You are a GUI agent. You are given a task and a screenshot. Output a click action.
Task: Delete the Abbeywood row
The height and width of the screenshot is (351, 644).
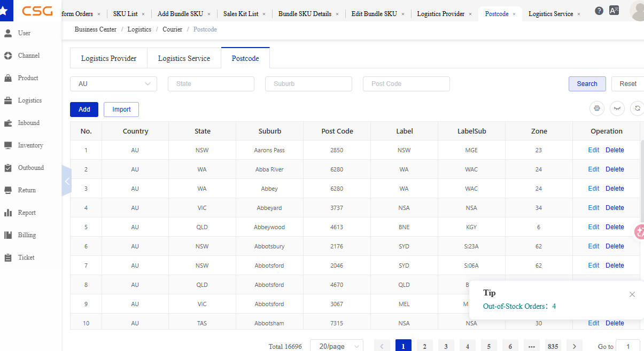(615, 227)
